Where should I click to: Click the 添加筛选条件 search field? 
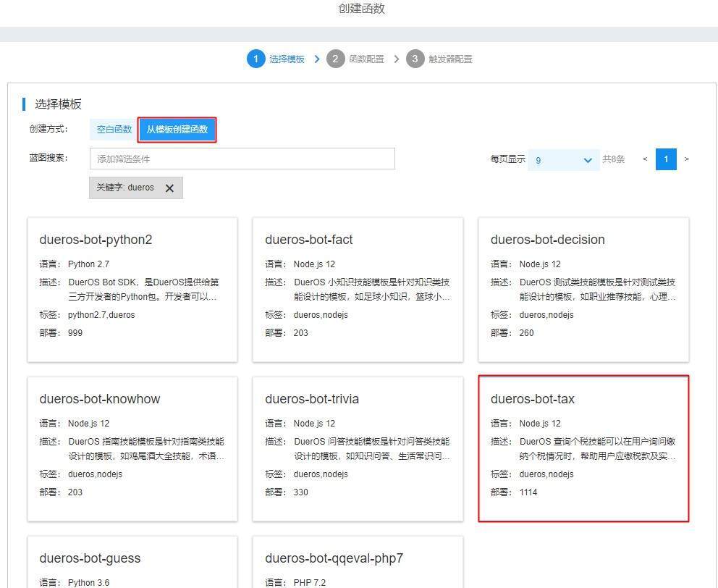(242, 159)
